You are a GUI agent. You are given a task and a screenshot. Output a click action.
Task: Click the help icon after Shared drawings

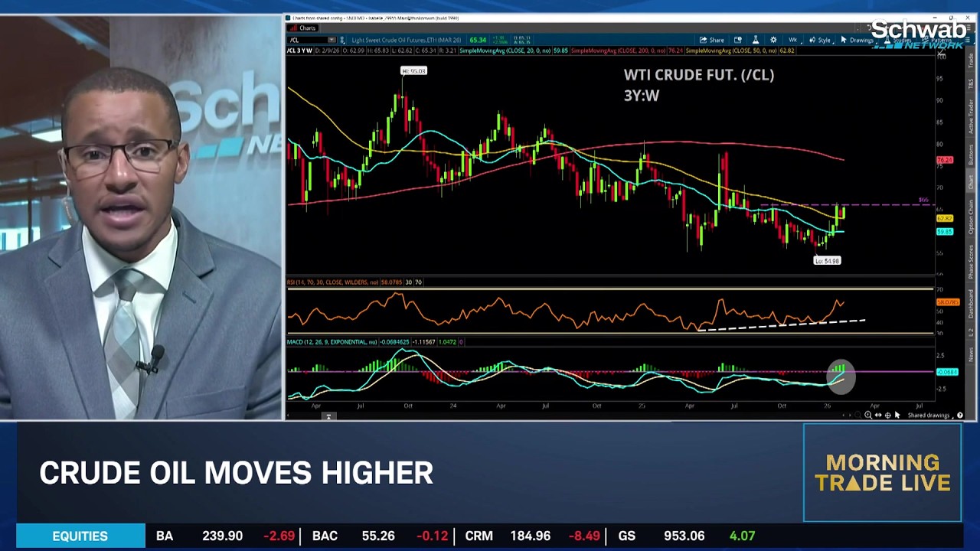960,415
